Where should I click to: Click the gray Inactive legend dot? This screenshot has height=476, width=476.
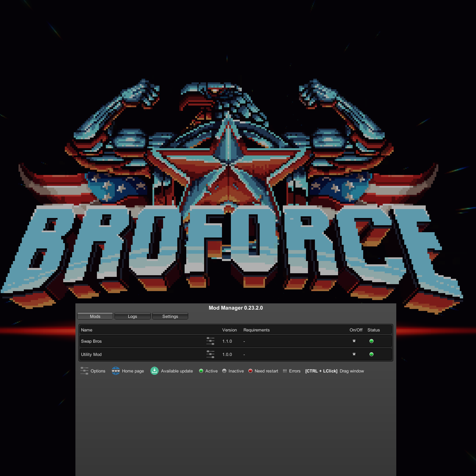pyautogui.click(x=224, y=371)
